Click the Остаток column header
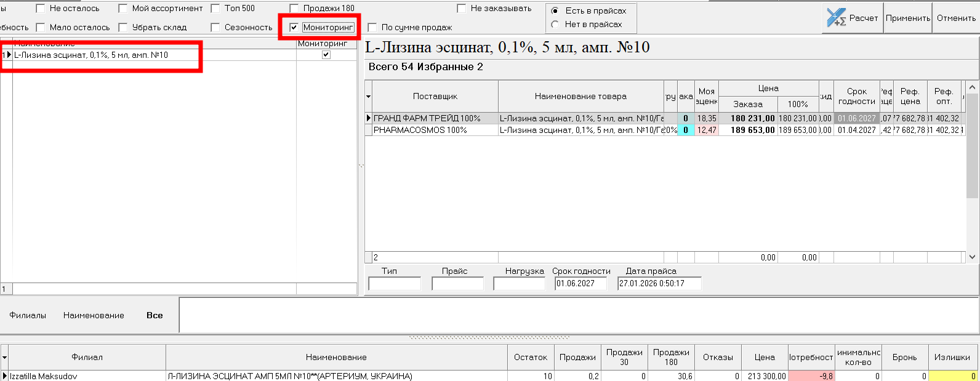The height and width of the screenshot is (381, 980). pos(531,358)
